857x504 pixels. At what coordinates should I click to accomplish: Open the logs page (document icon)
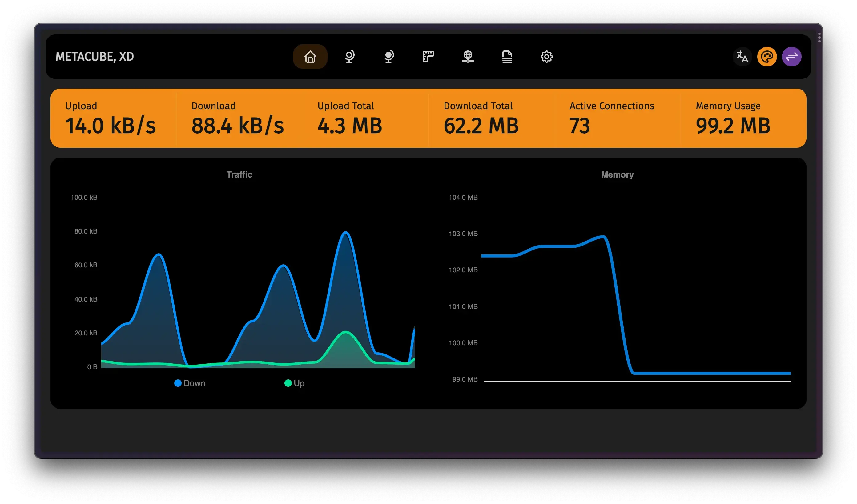(x=507, y=56)
